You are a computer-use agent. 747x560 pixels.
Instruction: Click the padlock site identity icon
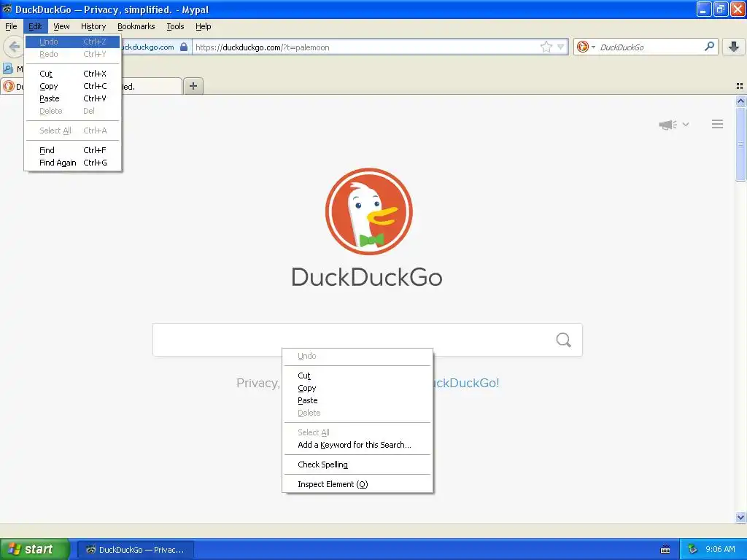184,47
